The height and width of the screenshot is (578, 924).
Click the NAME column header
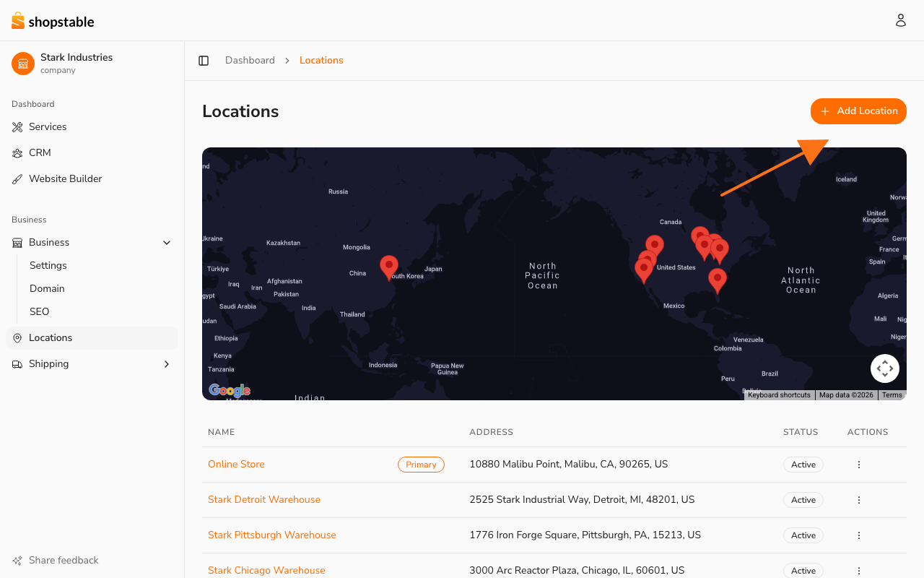pos(222,432)
